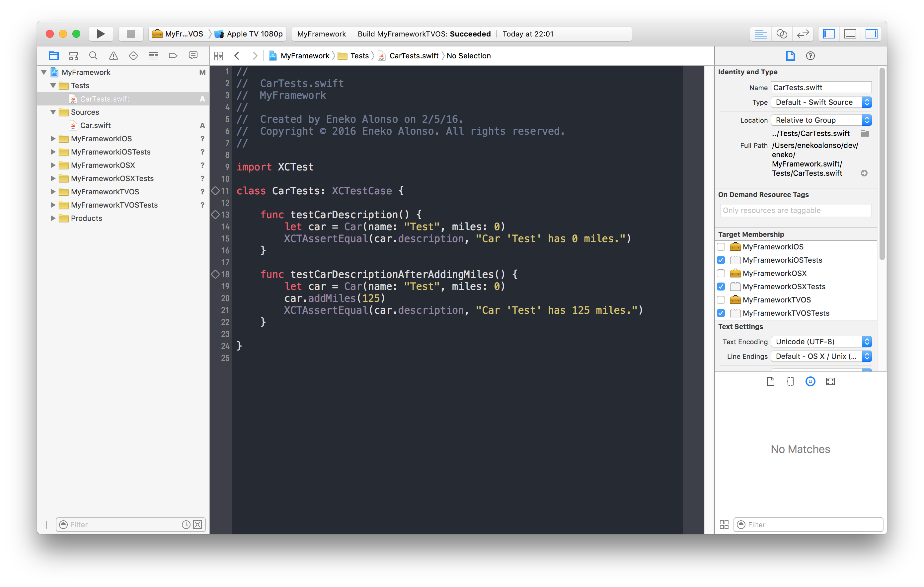This screenshot has width=924, height=587.
Task: Open the Quick Help inspector
Action: point(810,56)
